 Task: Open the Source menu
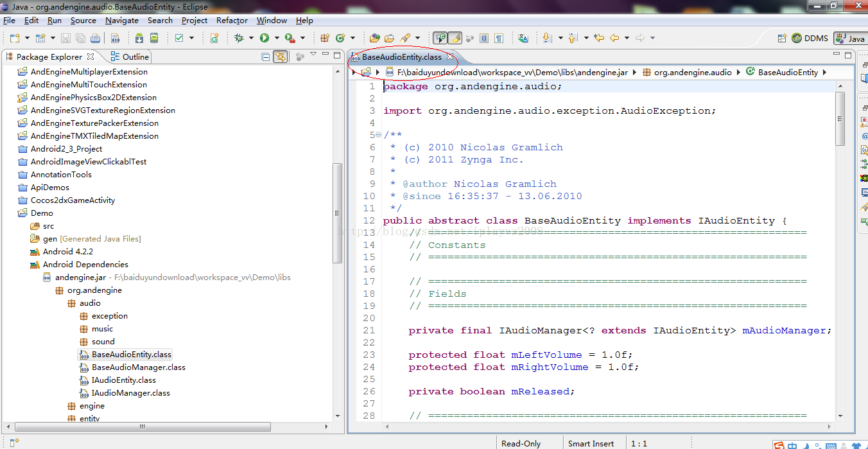pyautogui.click(x=83, y=20)
